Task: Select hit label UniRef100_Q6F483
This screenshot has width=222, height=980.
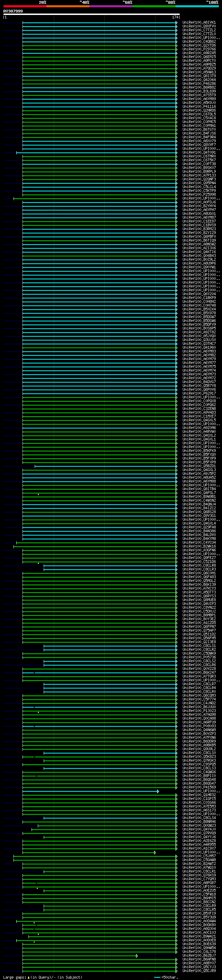Action: tap(199, 577)
